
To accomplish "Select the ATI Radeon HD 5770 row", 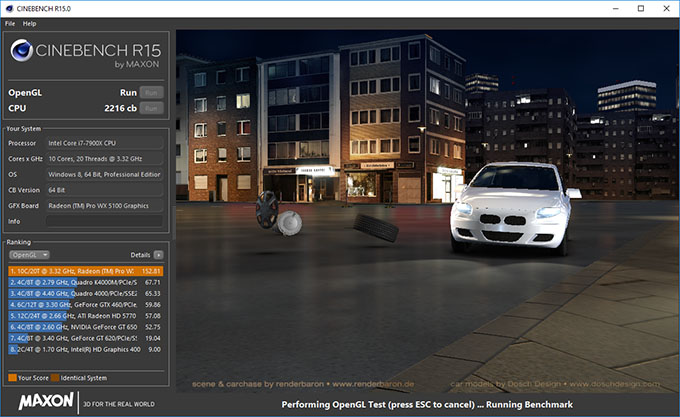I will [85, 315].
